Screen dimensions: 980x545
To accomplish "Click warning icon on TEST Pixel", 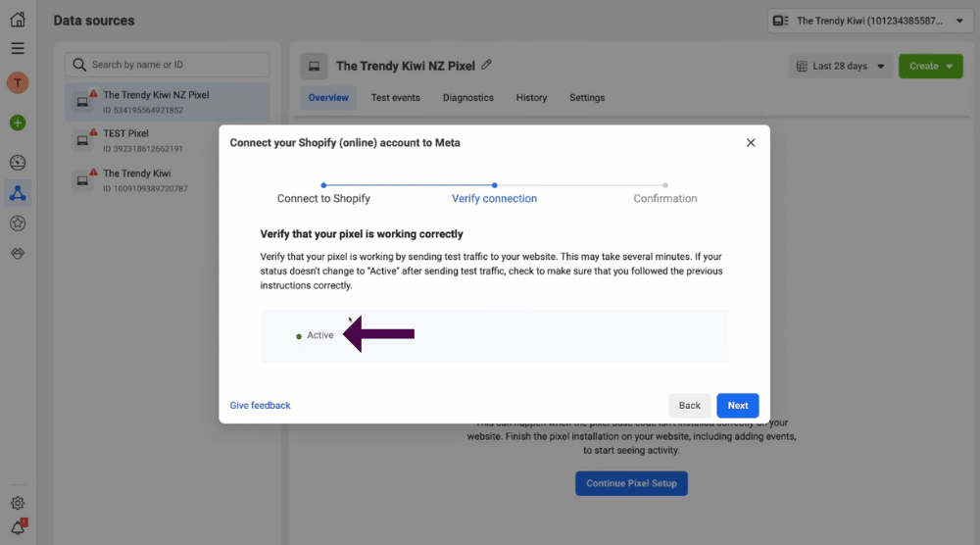I will tap(93, 132).
